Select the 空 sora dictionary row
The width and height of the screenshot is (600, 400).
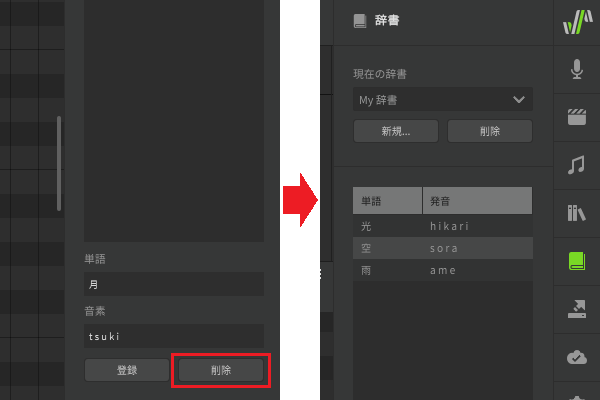click(x=442, y=248)
